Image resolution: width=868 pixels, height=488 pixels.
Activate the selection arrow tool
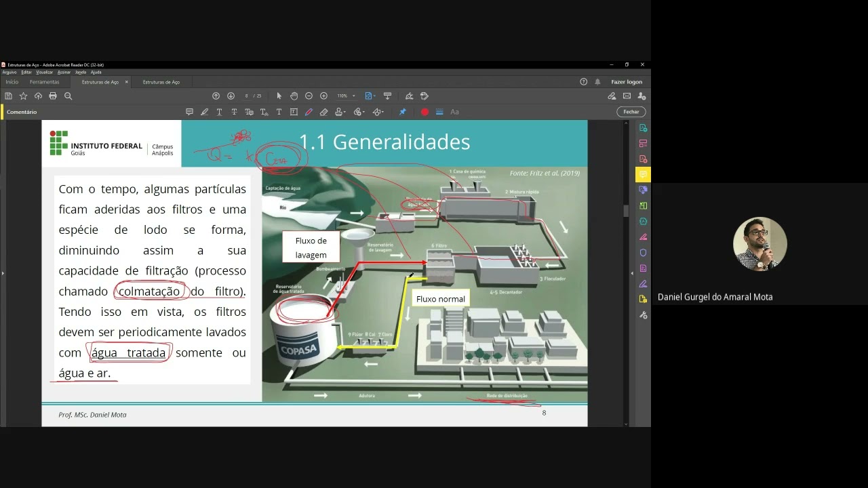(x=279, y=96)
